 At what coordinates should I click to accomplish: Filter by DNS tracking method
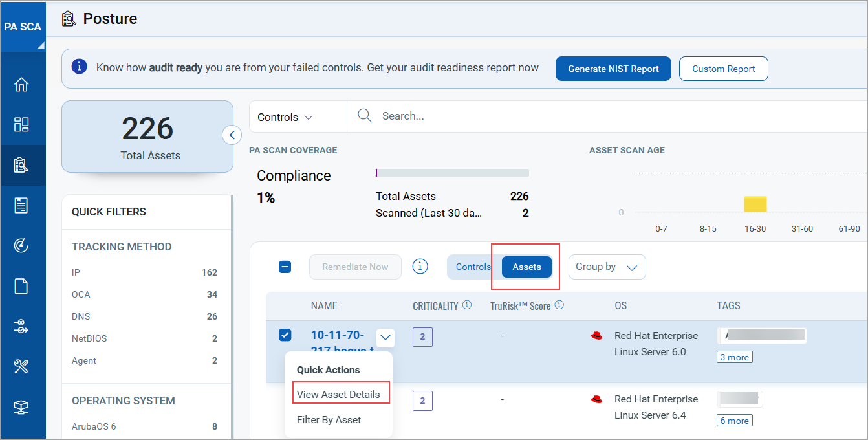point(144,316)
